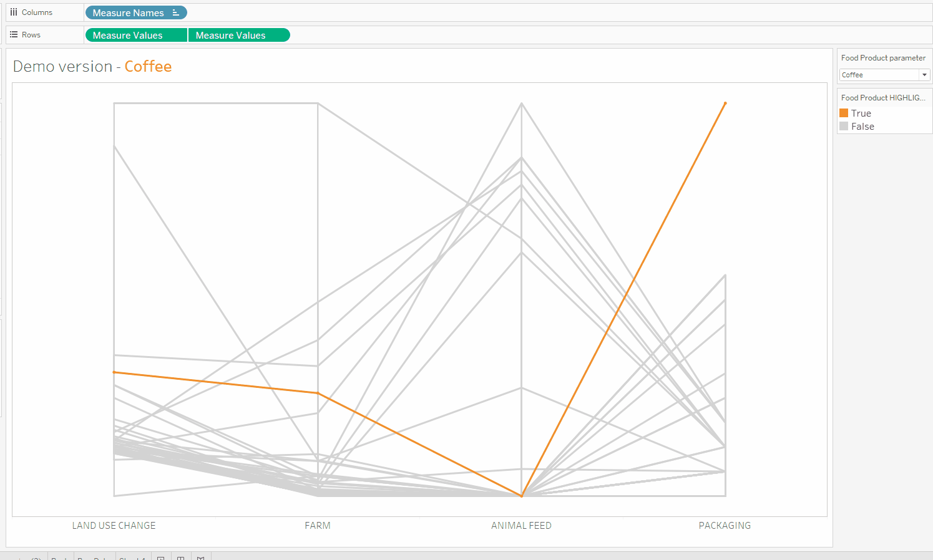Select the False legend label
This screenshot has width=933, height=560.
tap(862, 127)
